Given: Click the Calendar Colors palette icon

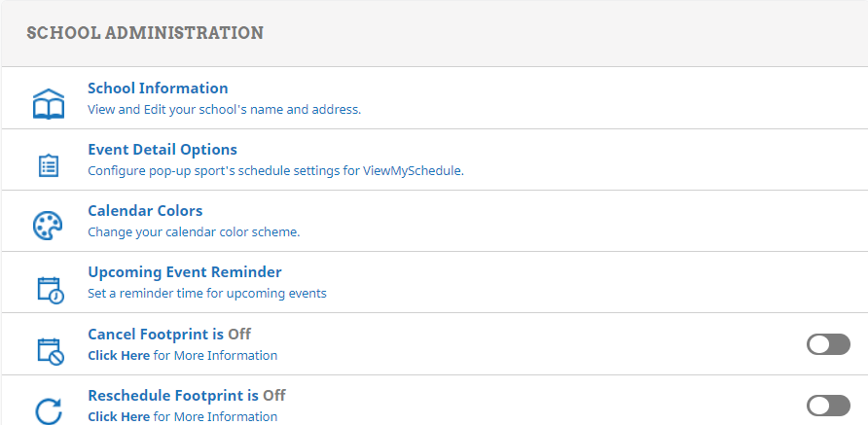Looking at the screenshot, I should point(48,226).
